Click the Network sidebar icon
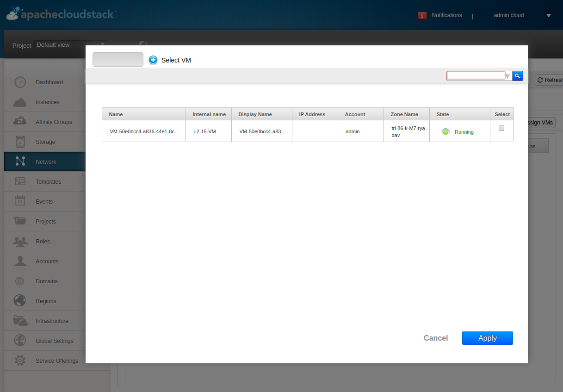 pyautogui.click(x=20, y=162)
